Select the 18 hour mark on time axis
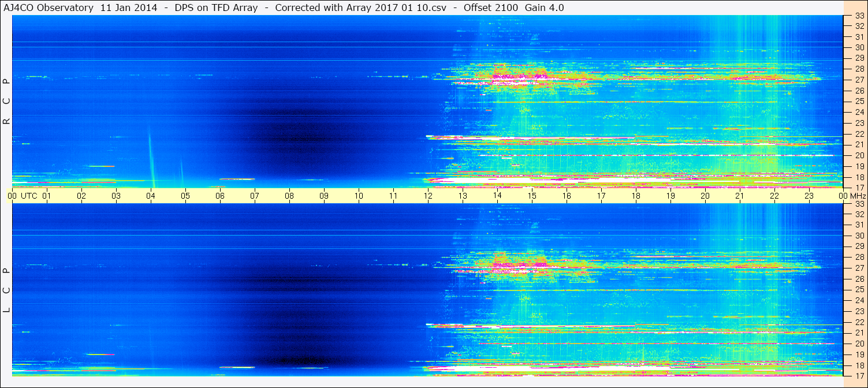868x388 pixels. click(636, 196)
